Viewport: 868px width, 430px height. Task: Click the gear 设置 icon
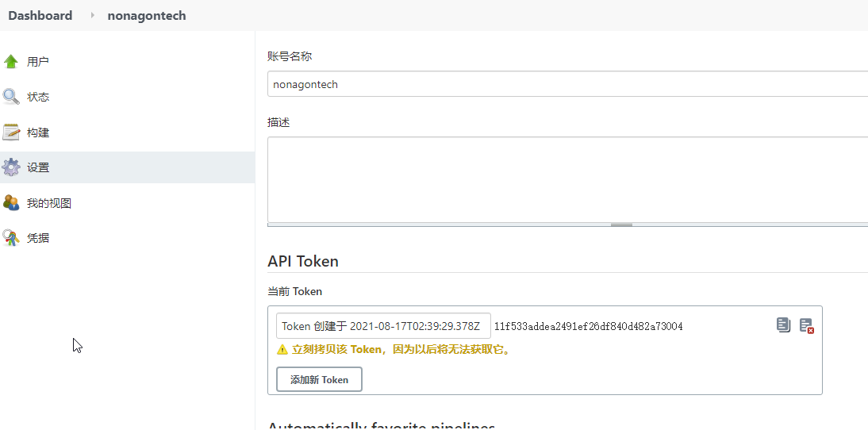tap(11, 167)
